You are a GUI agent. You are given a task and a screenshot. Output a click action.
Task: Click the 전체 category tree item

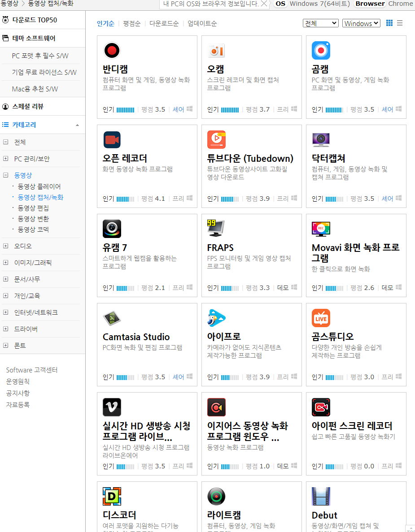point(20,142)
